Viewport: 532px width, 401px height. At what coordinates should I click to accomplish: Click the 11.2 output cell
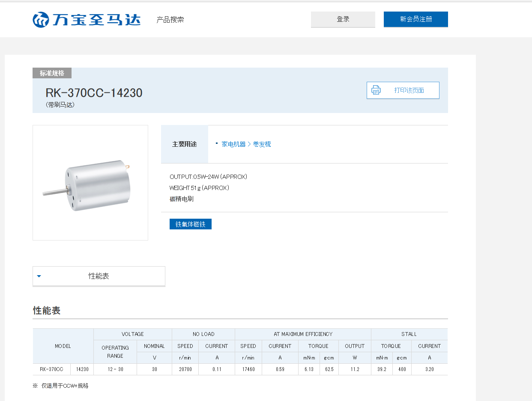(x=355, y=369)
